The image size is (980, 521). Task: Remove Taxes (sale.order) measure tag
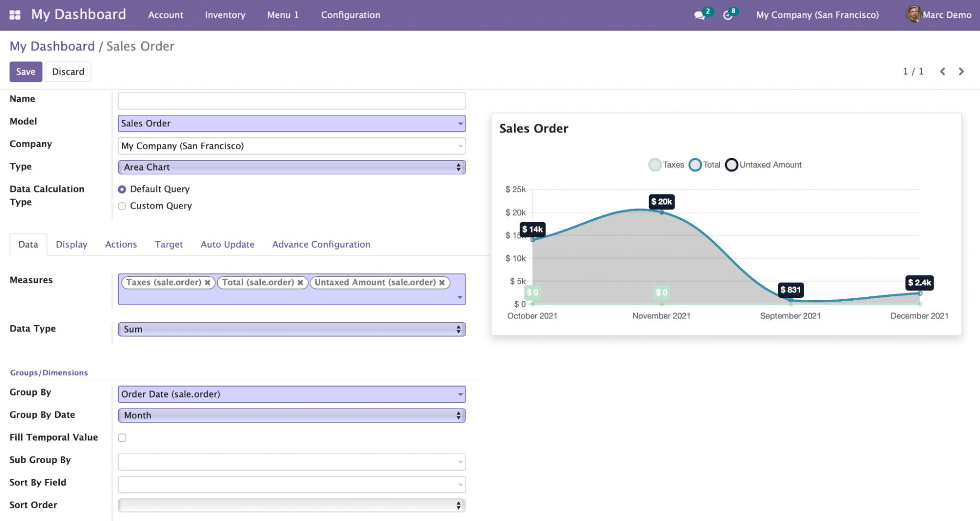pos(208,283)
